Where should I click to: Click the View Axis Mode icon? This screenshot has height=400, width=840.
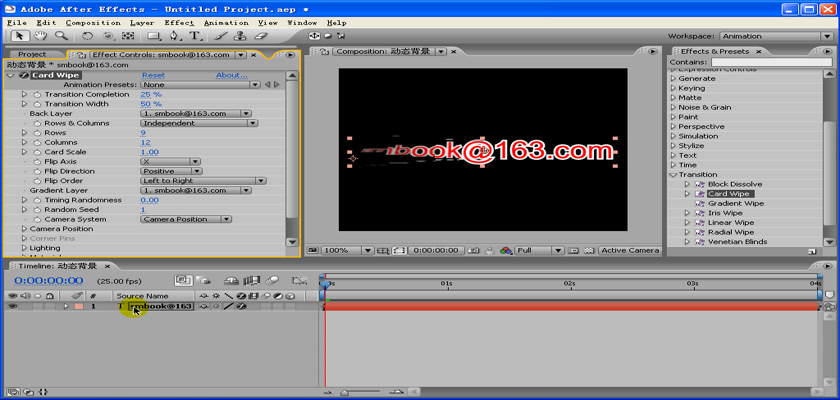[x=341, y=36]
